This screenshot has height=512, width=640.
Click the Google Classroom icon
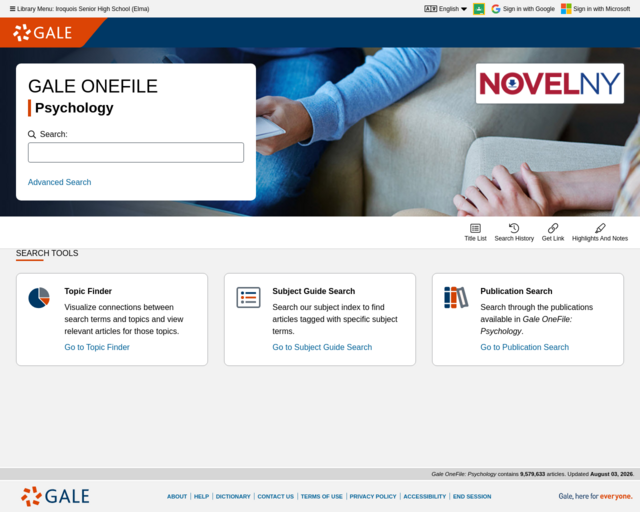coord(479,9)
